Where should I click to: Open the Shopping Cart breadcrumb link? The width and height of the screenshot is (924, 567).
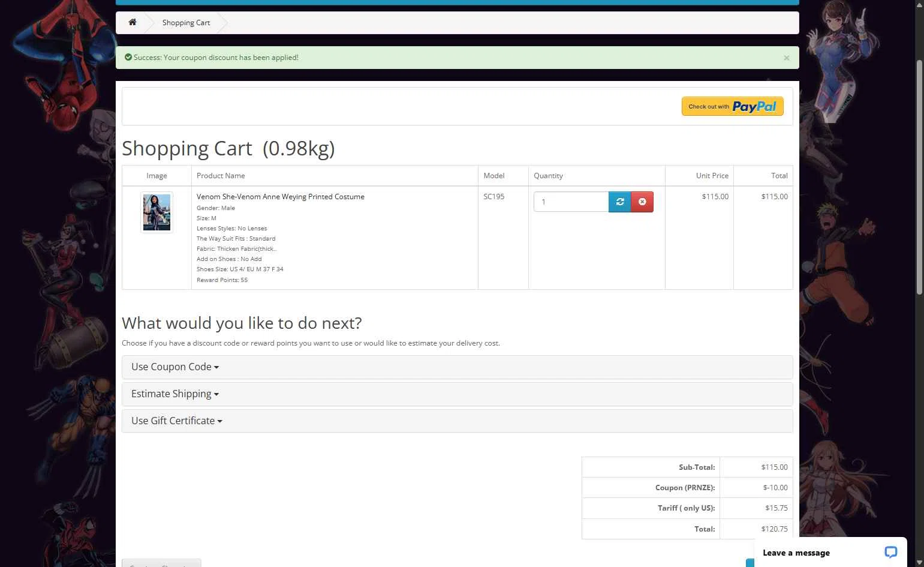(x=186, y=23)
